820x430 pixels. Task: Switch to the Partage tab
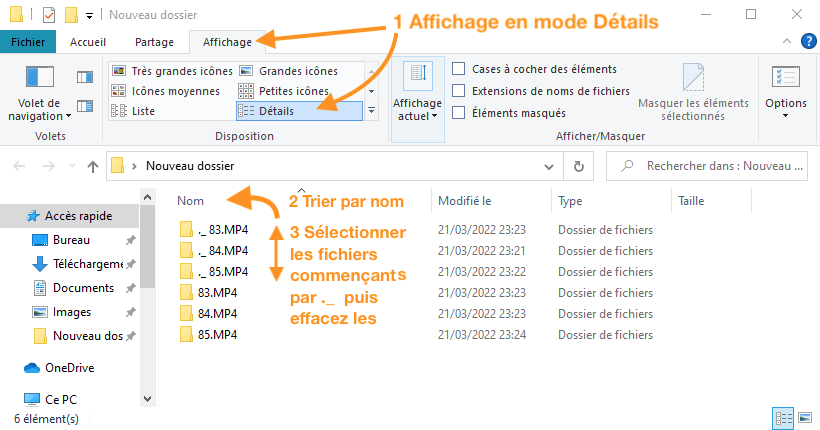point(154,42)
